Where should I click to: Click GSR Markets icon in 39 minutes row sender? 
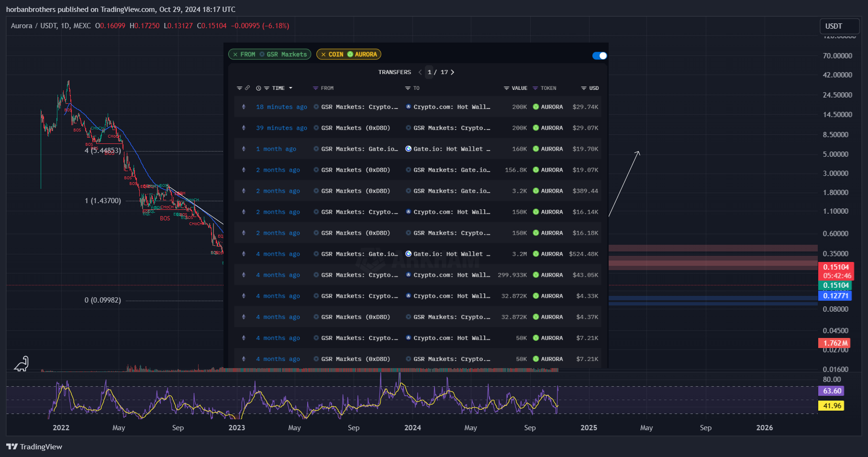(316, 128)
